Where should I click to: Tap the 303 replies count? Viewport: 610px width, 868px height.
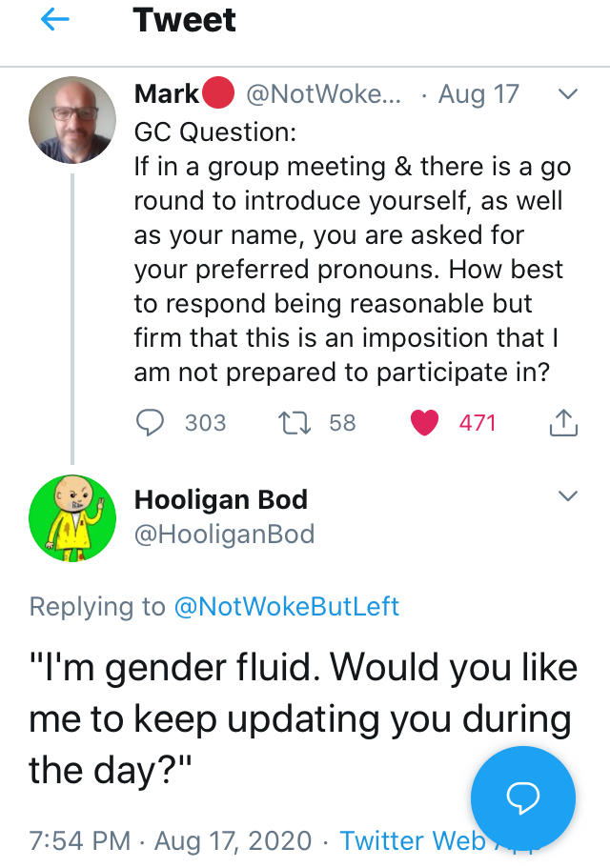click(x=205, y=422)
